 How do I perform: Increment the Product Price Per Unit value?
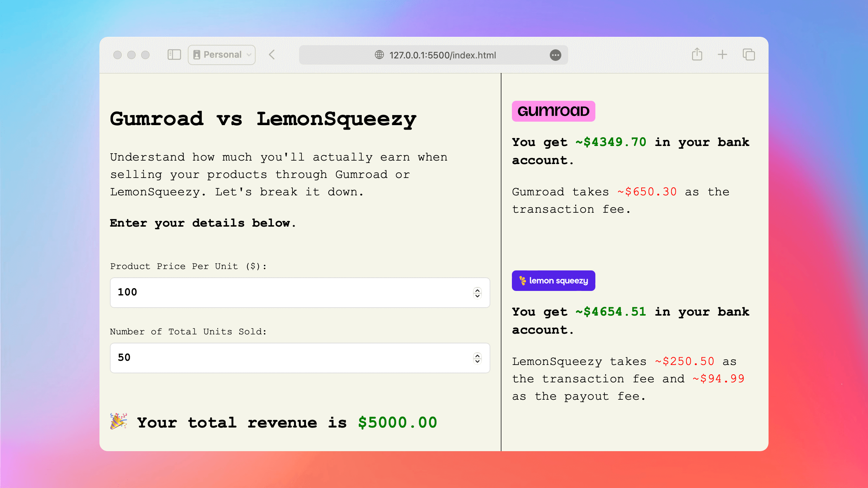point(477,290)
